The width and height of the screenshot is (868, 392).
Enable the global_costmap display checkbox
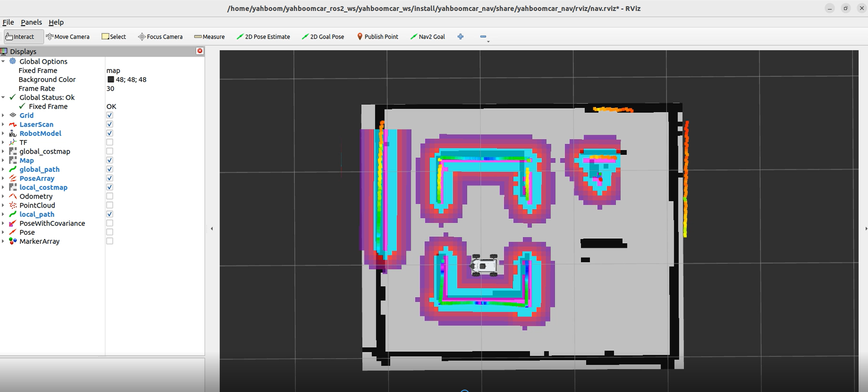110,151
